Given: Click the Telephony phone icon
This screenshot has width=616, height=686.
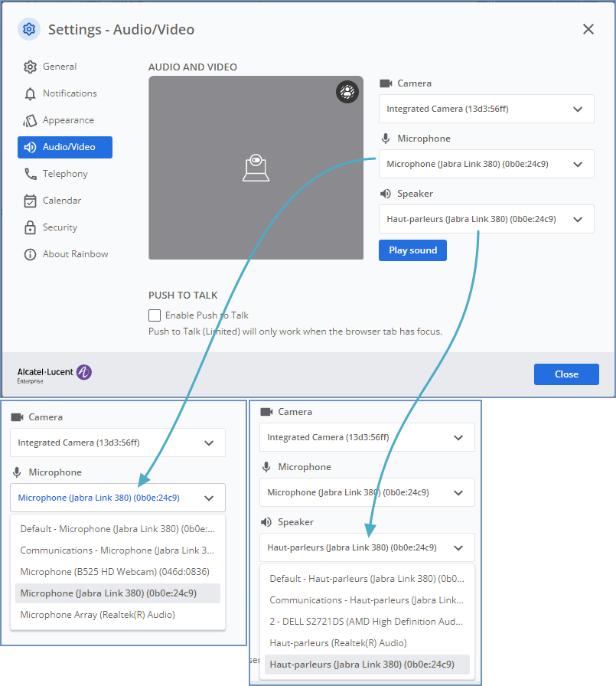Looking at the screenshot, I should [x=30, y=174].
